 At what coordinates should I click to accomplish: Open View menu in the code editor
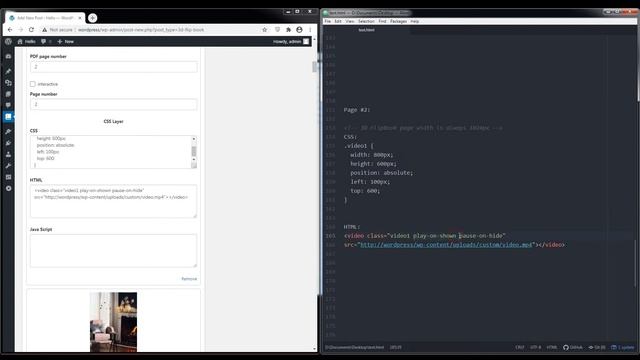350,21
